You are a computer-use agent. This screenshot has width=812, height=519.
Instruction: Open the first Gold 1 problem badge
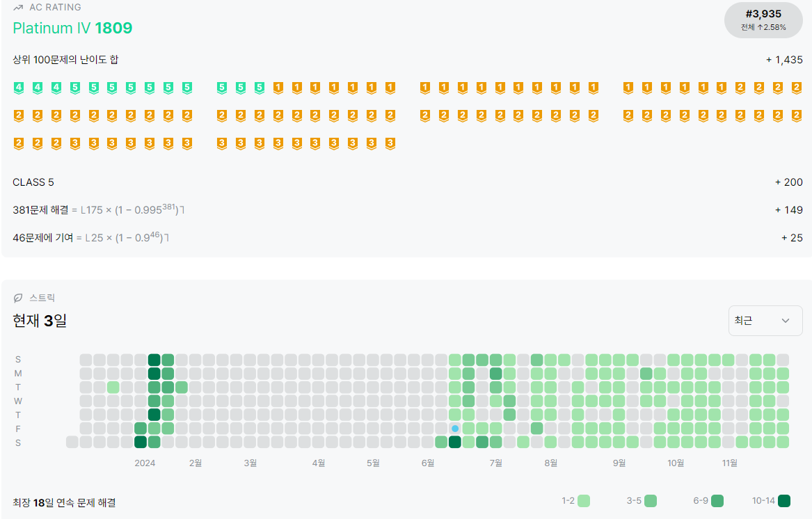(278, 88)
